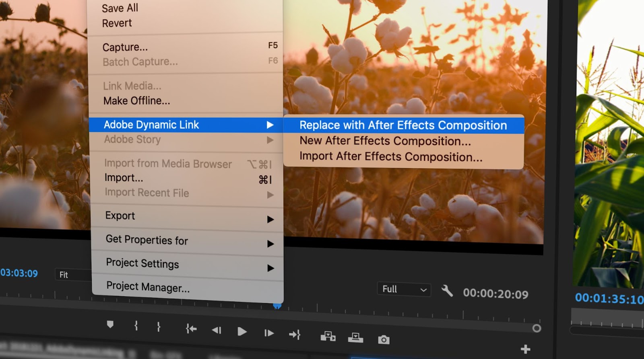
Task: Expand the Adobe Story submenu
Action: coord(186,139)
